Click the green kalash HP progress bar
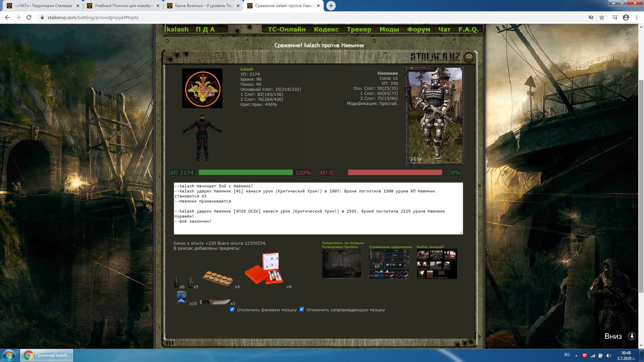The width and height of the screenshot is (644, 362). [x=246, y=172]
